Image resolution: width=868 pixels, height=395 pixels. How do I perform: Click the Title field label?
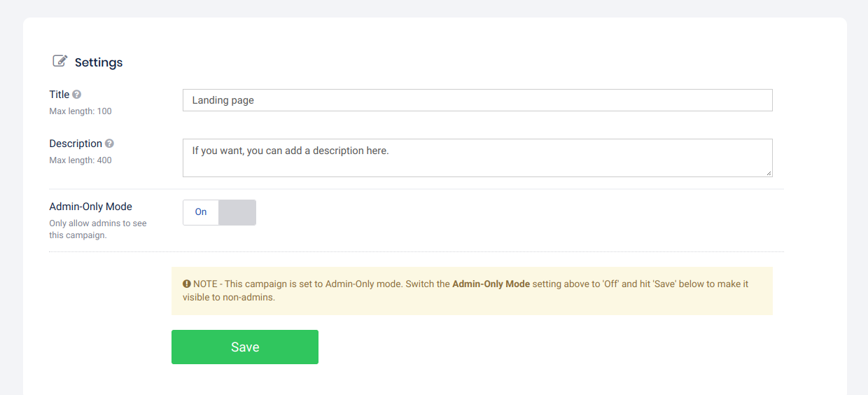point(59,95)
